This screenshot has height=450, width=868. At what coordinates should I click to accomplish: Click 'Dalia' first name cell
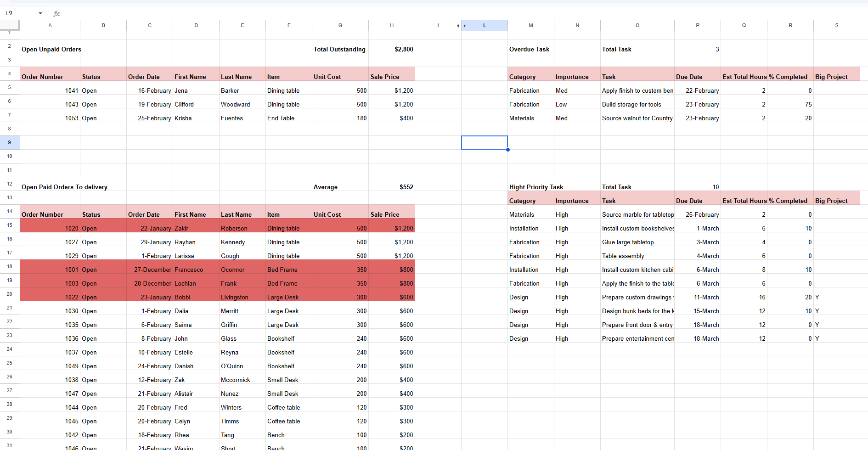(x=196, y=308)
